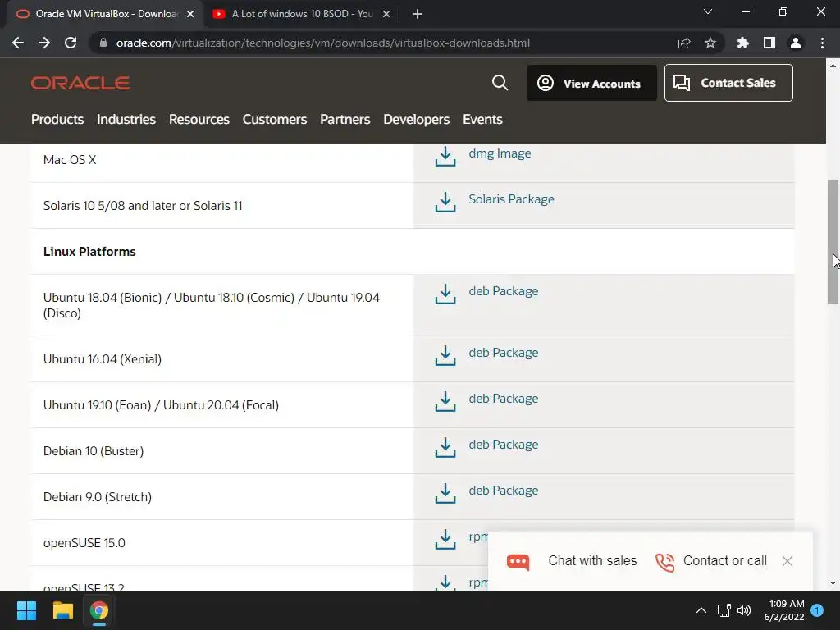Viewport: 840px width, 630px height.
Task: Click deb Package link for Debian 10 Buster
Action: click(x=504, y=445)
